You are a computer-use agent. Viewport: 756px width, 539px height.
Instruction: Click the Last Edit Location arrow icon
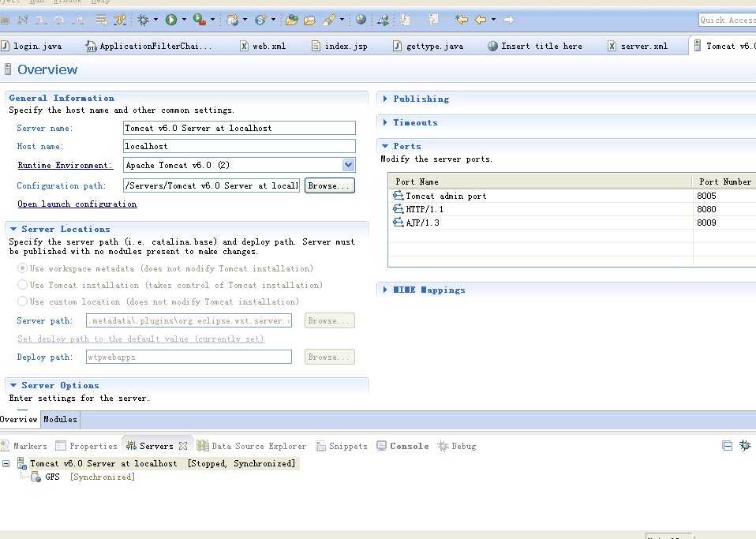(x=462, y=20)
